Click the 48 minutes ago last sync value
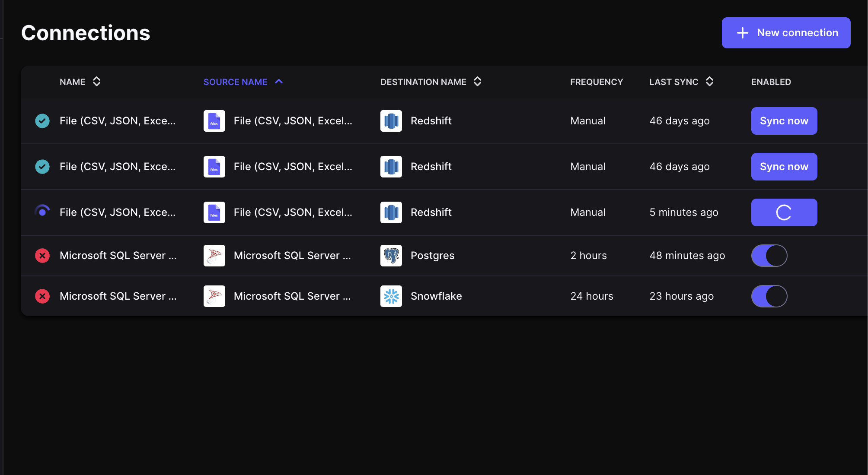868x475 pixels. (x=687, y=256)
